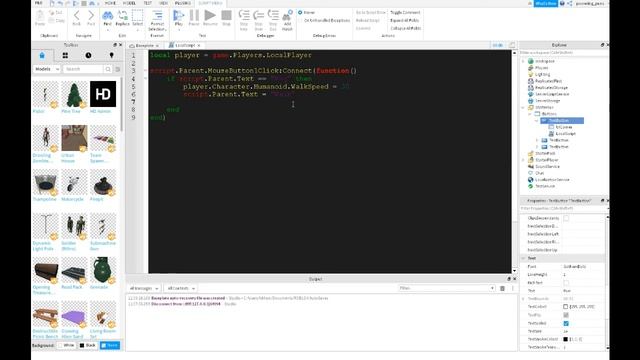640x360 pixels.
Task: Toggle the TextScaled checkbox
Action: (x=566, y=323)
